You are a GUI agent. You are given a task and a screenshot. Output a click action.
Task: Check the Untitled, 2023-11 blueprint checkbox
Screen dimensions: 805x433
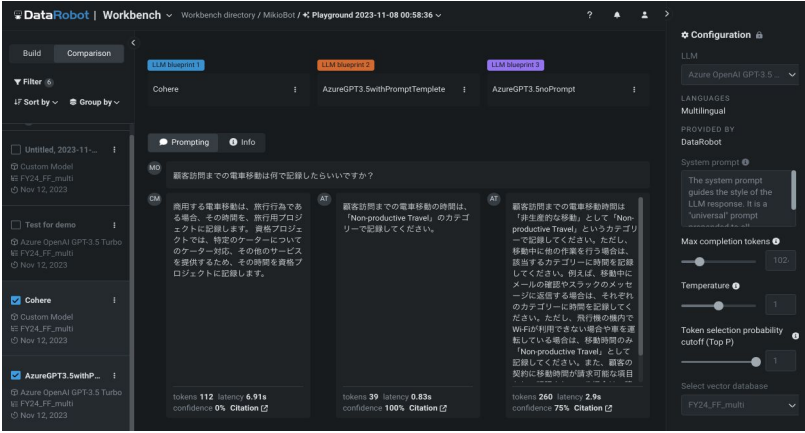(16, 149)
